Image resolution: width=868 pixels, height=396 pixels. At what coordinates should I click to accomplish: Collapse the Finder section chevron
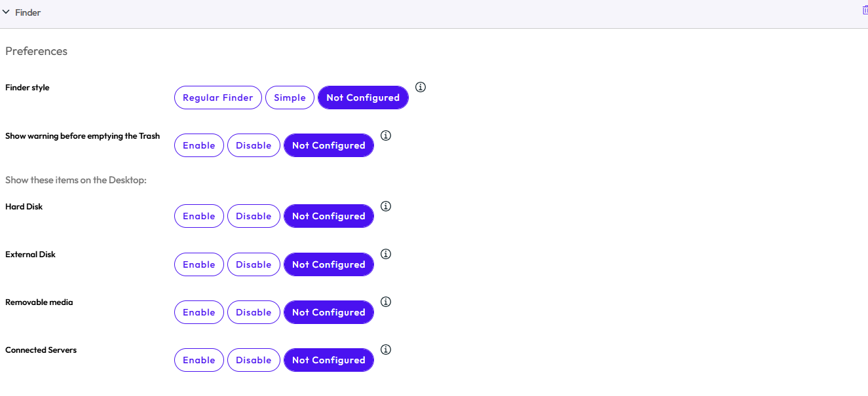6,12
